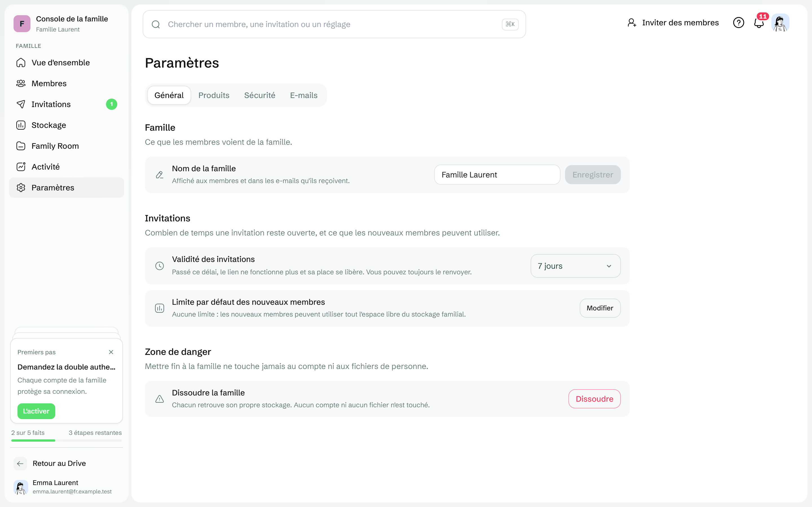Viewport: 812px width, 507px height.
Task: Click the Invitations paper plane icon
Action: pos(21,104)
